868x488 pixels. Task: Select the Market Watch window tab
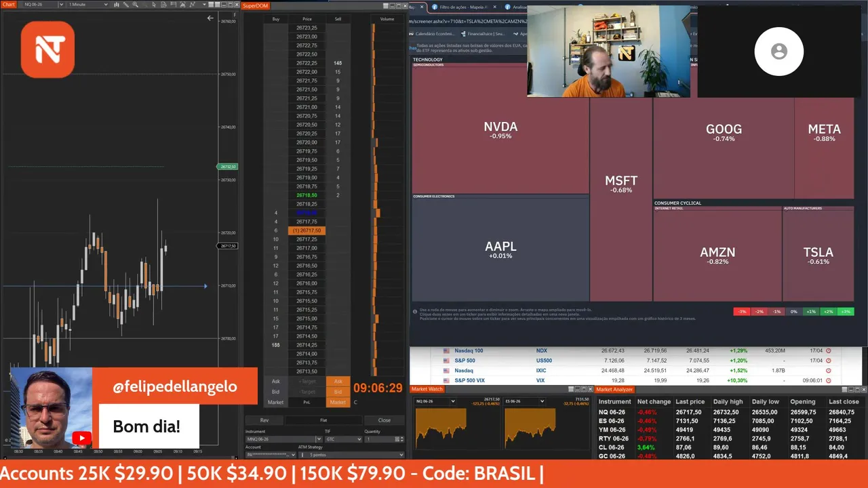(x=427, y=389)
